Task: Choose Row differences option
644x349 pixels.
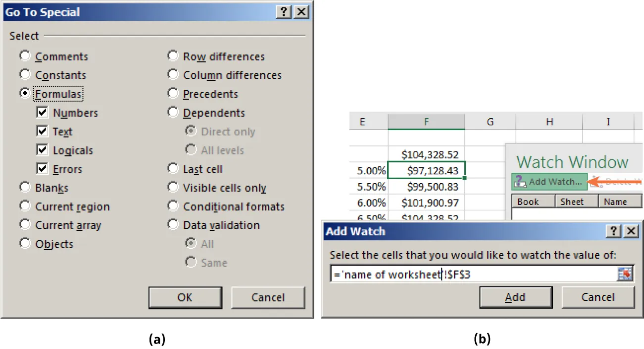Action: (173, 56)
